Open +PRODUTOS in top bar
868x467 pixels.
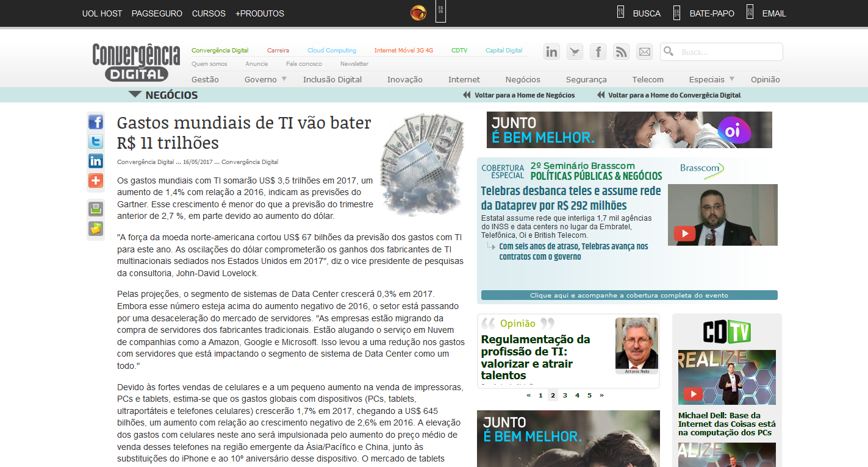260,13
